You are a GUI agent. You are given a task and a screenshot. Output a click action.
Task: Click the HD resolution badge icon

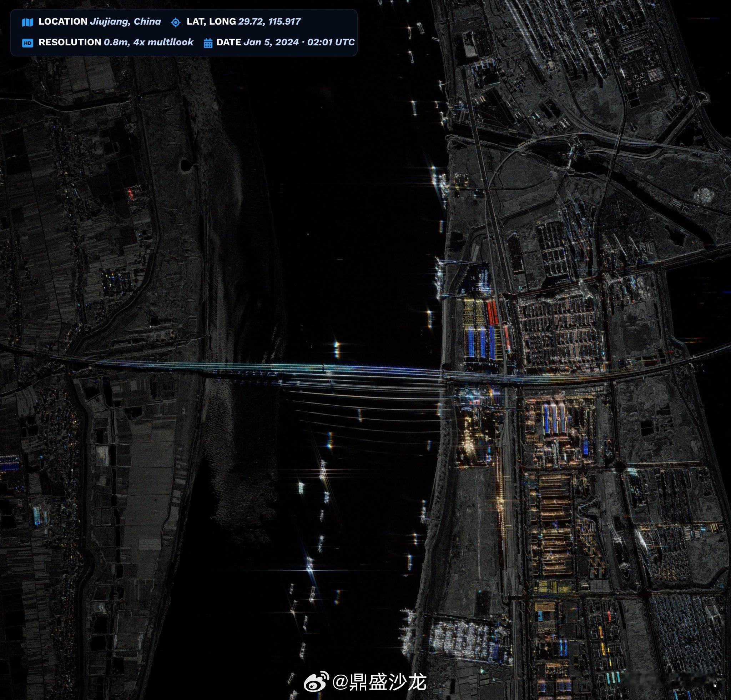27,43
